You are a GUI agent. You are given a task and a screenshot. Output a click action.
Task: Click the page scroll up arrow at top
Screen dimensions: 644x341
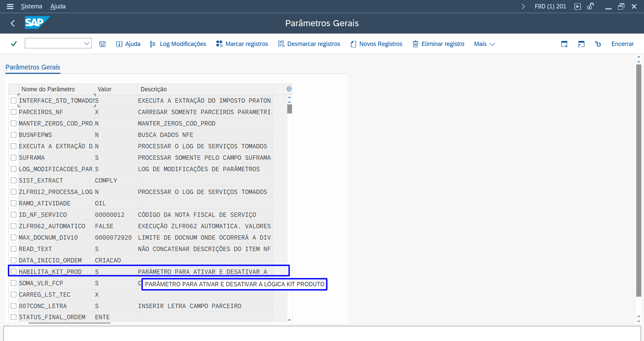tap(639, 57)
